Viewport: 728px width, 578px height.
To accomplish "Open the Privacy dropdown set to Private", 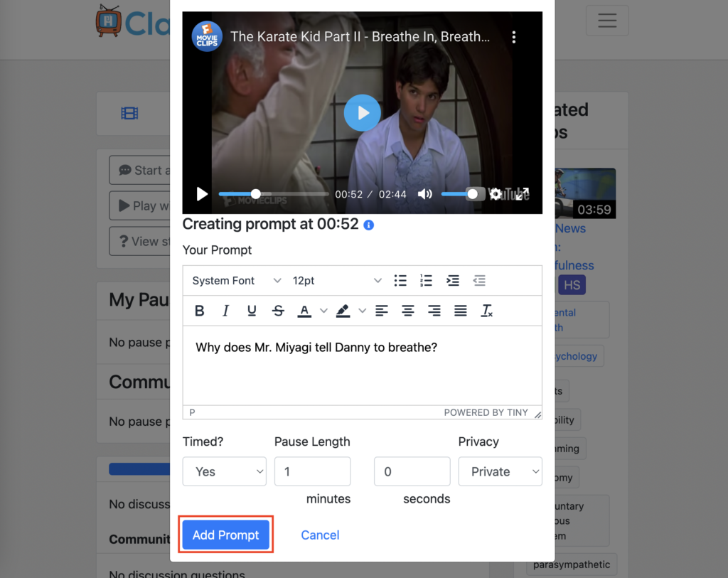I will coord(500,471).
